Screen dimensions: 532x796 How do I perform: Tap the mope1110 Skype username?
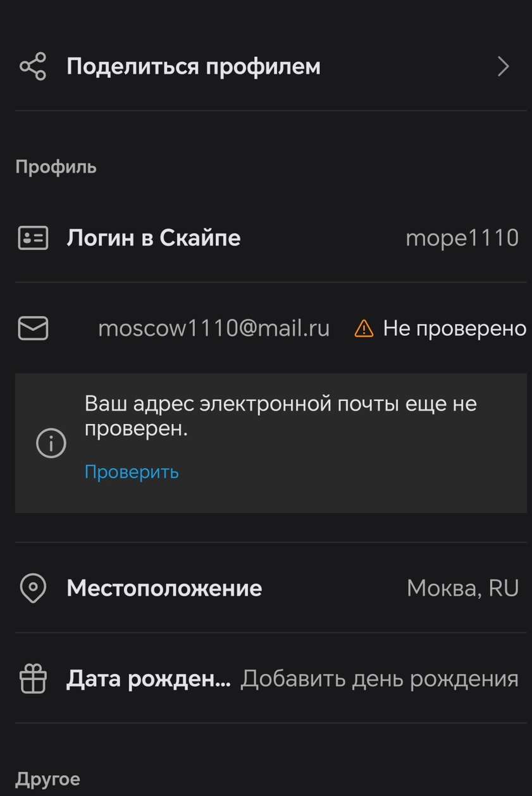pos(462,238)
